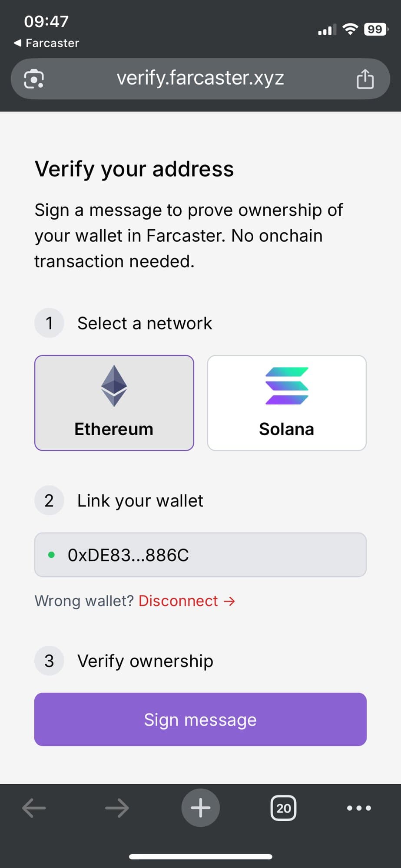The height and width of the screenshot is (868, 401).
Task: Tap the Solana logo icon
Action: pos(287,386)
